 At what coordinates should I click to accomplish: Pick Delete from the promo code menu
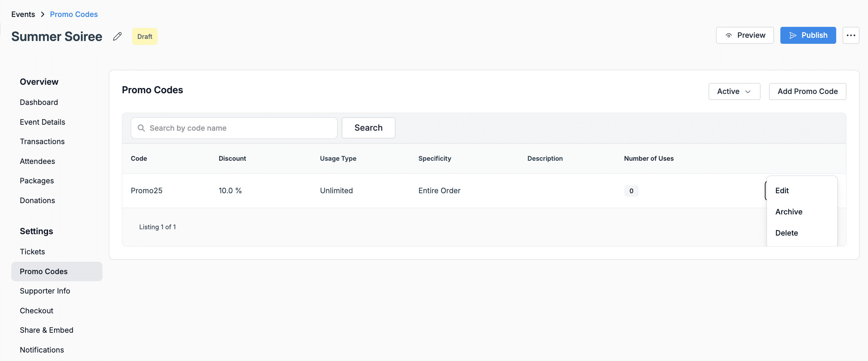[x=786, y=233]
